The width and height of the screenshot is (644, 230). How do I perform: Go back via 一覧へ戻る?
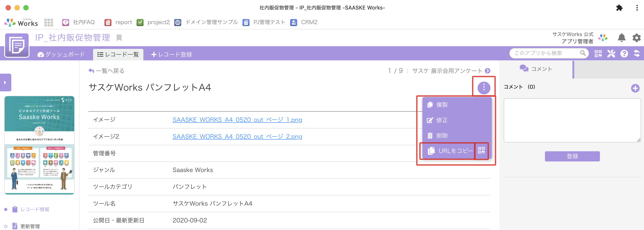coord(107,71)
